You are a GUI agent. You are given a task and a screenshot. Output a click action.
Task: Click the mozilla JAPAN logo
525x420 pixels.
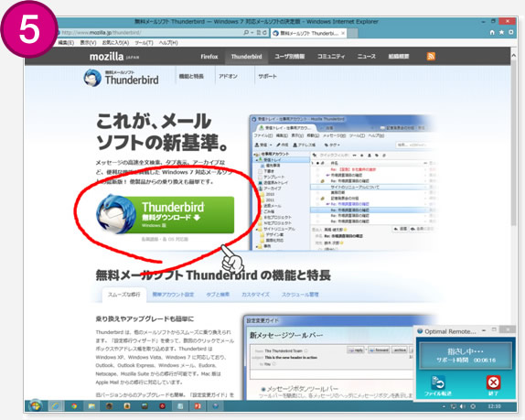click(114, 56)
